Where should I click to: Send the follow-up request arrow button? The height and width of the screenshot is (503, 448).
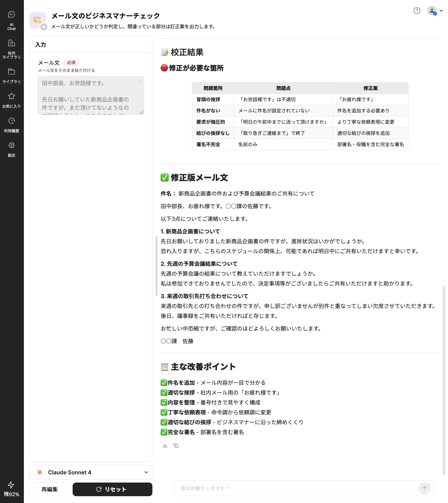tap(424, 488)
